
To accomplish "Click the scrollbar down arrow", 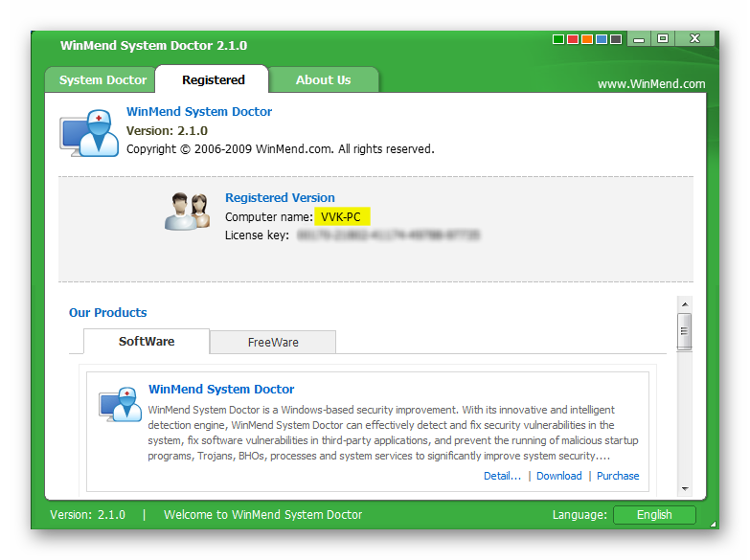I will (685, 489).
